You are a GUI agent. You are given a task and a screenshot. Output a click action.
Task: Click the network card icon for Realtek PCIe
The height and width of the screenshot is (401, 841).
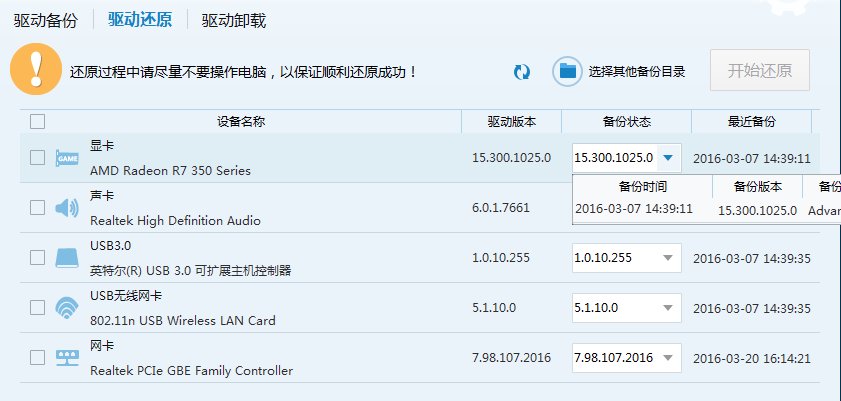(66, 358)
